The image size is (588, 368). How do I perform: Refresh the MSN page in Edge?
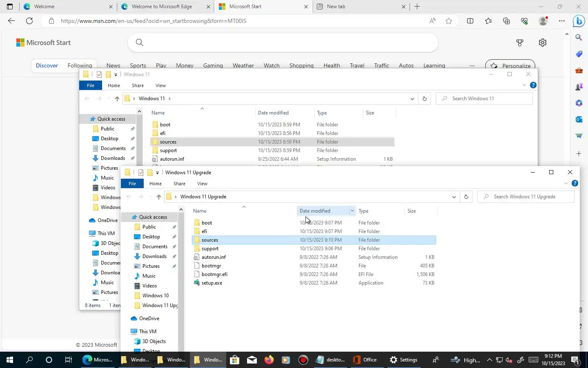tap(29, 21)
